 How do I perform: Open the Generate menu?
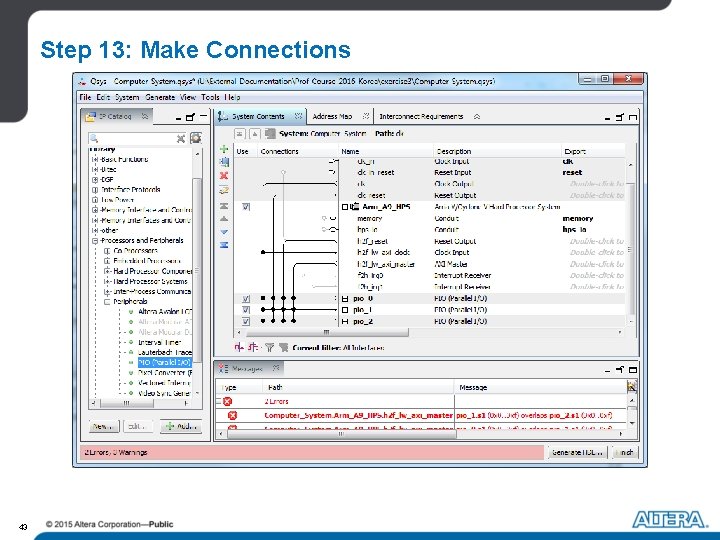pos(160,97)
